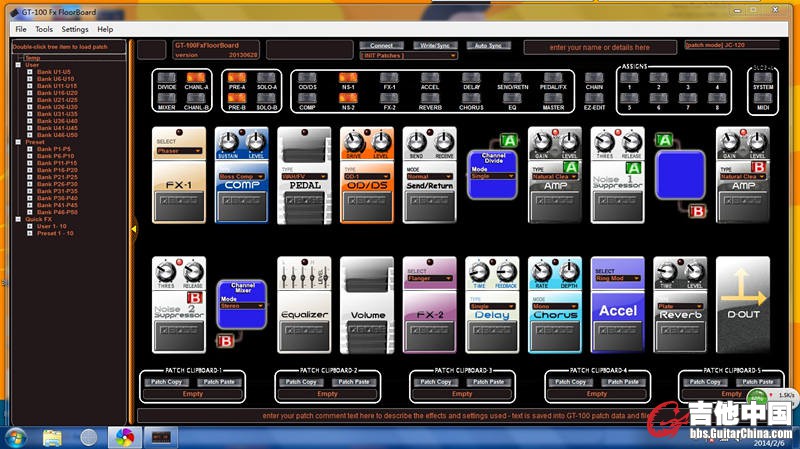Open the File menu
Screen dimensions: 800x449
click(21, 29)
